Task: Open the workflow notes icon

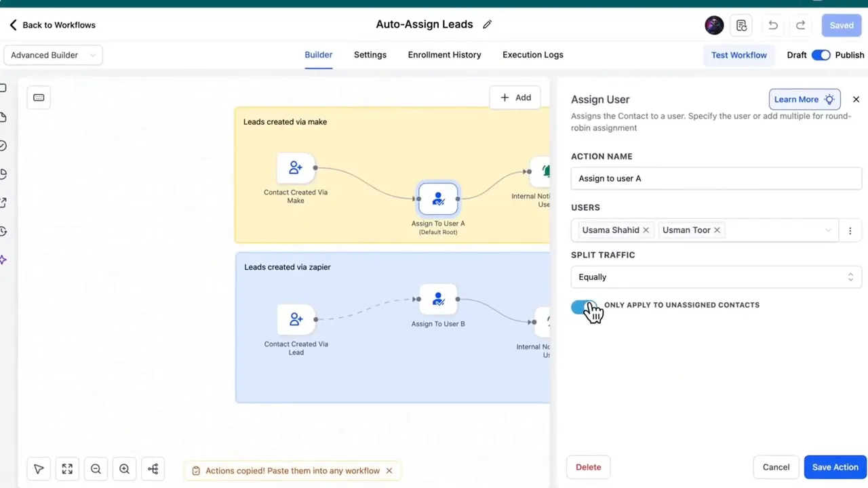Action: pyautogui.click(x=741, y=25)
